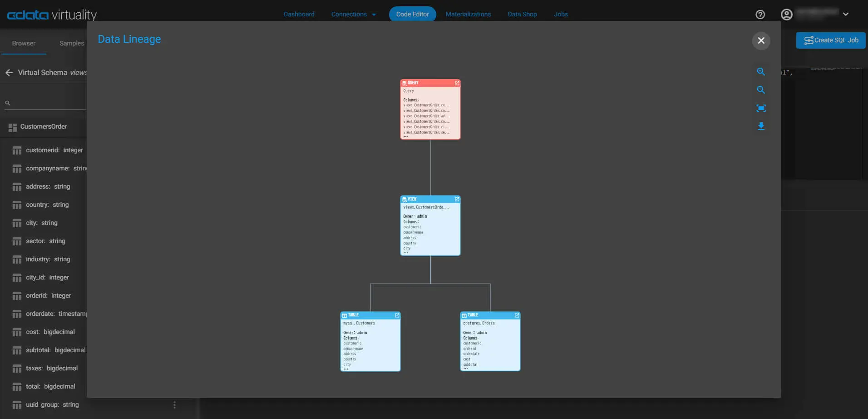Click the orderid column icon
Viewport: 868px width, 419px height.
[x=17, y=296]
